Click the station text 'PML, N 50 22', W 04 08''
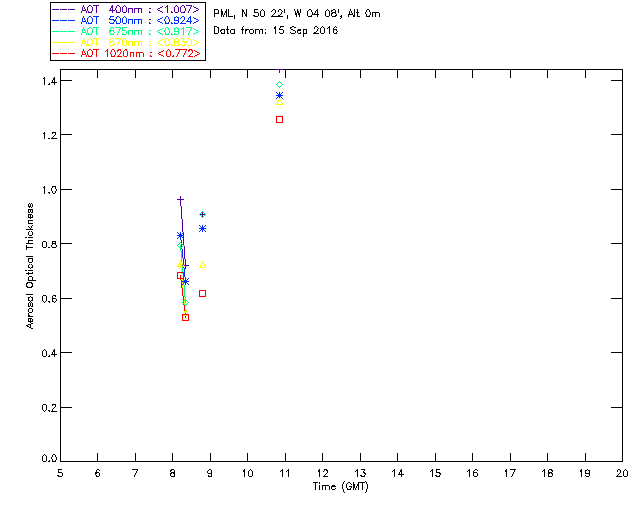640x512 pixels. coord(278,13)
